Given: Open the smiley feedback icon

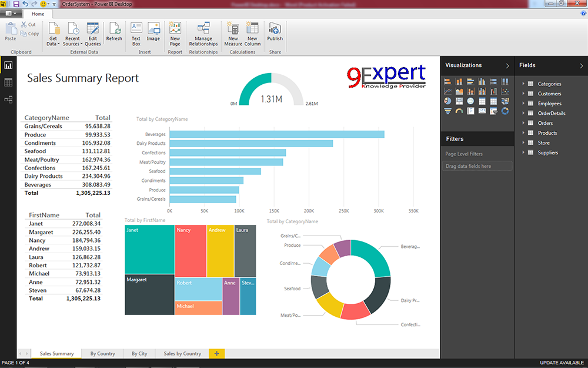Looking at the screenshot, I should (43, 4).
